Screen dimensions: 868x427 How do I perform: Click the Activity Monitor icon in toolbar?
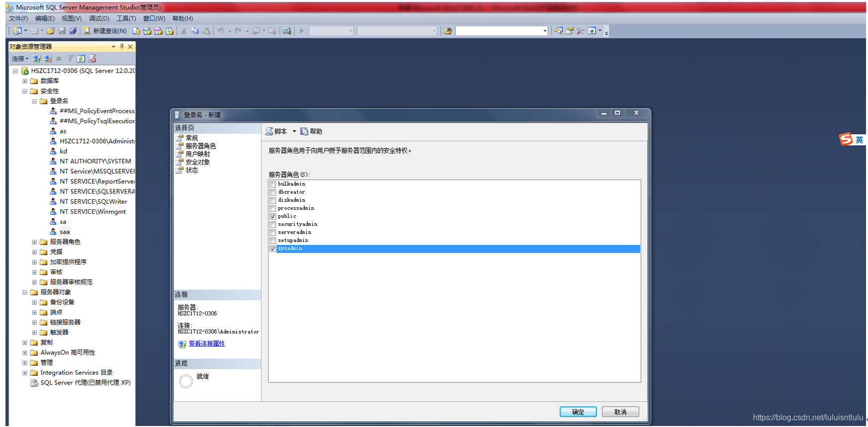pos(287,31)
